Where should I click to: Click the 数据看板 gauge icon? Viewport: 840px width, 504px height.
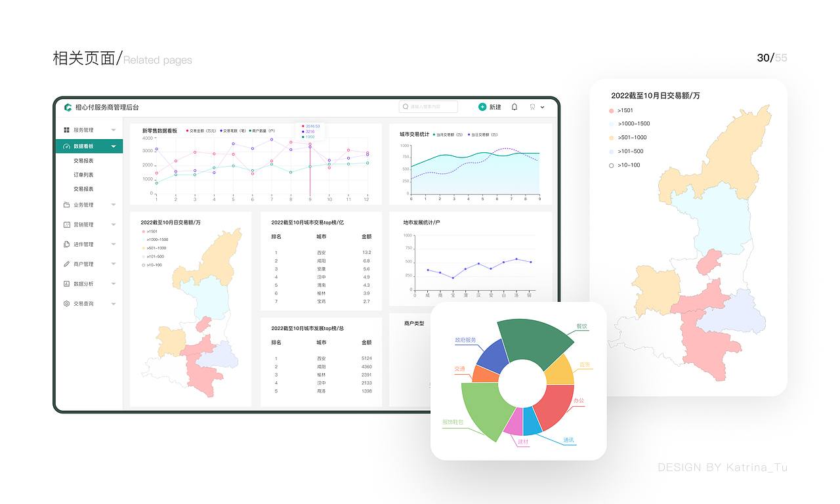[x=67, y=146]
